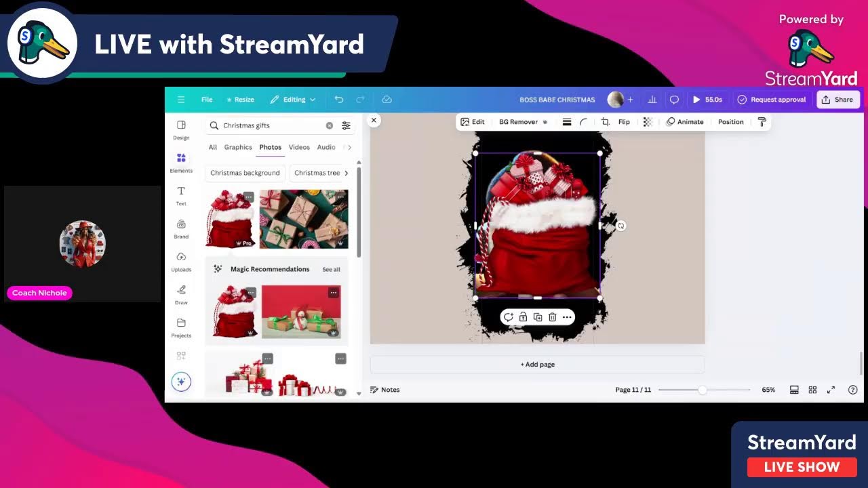Open the Design panel in sidebar
Screen dimensions: 868x488
coord(181,129)
